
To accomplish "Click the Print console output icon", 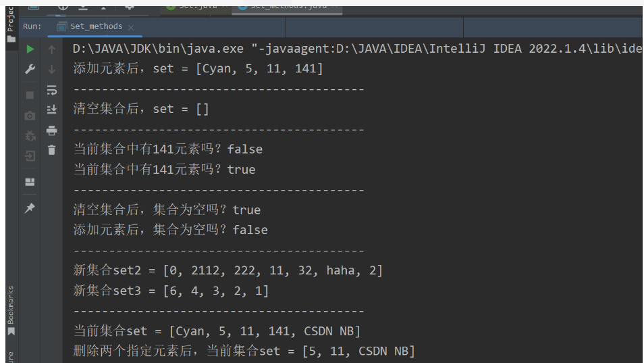I will pos(51,130).
